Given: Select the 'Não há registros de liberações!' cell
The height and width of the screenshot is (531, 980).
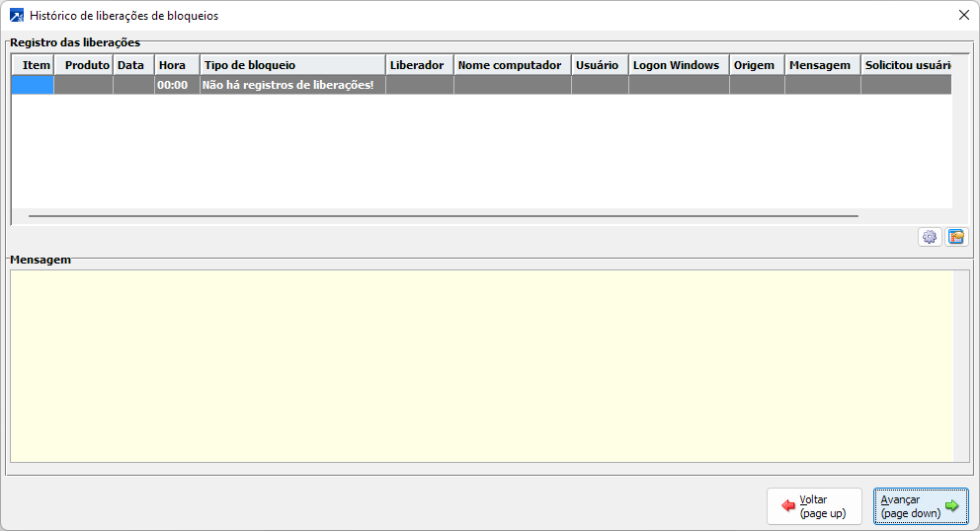Looking at the screenshot, I should 292,85.
